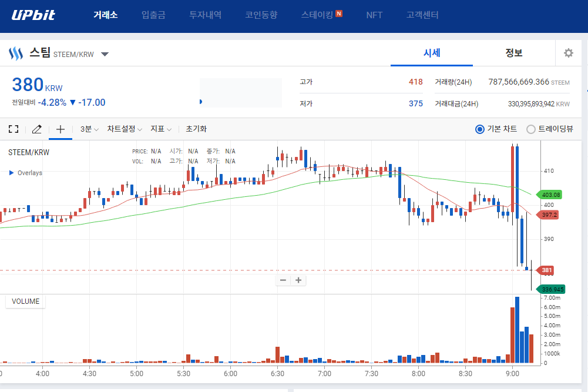Image resolution: width=588 pixels, height=392 pixels.
Task: Click the Steem coin logo icon
Action: 16,53
